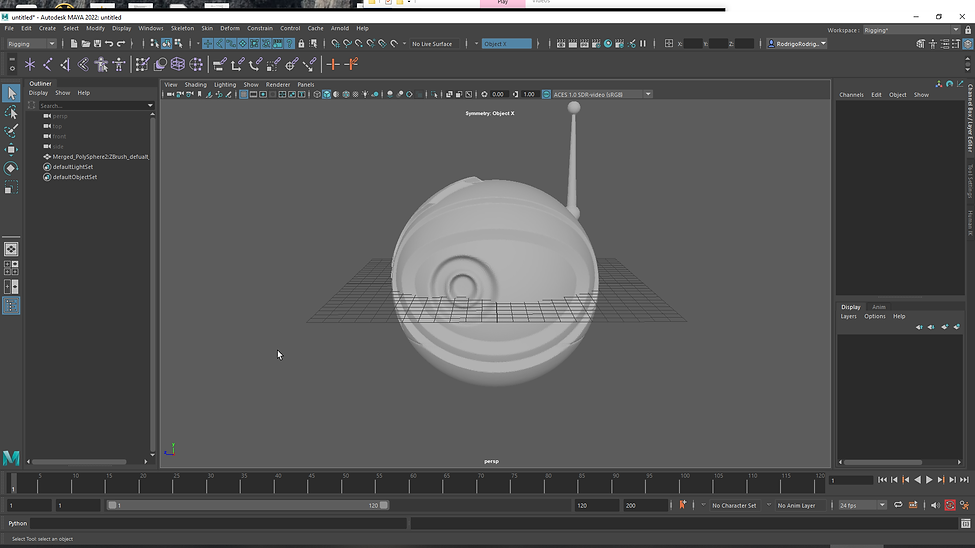975x548 pixels.
Task: Open the viewport Shading menu
Action: [195, 85]
